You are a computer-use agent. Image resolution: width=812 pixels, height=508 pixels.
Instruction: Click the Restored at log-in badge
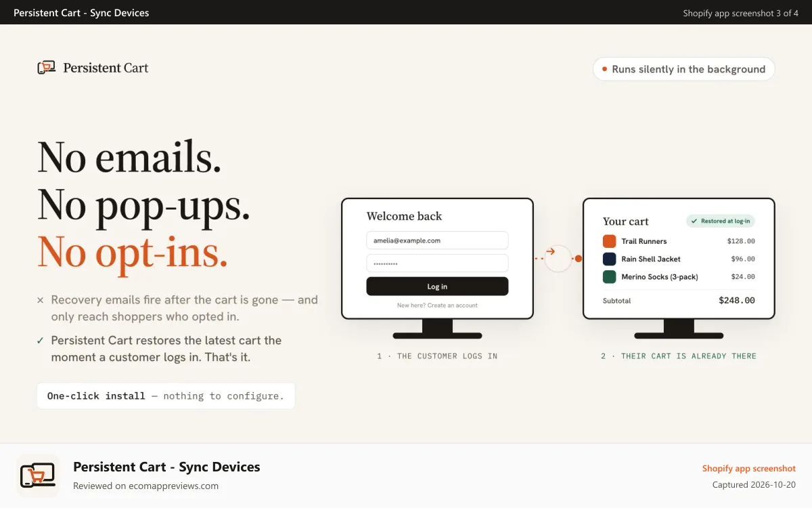(721, 221)
